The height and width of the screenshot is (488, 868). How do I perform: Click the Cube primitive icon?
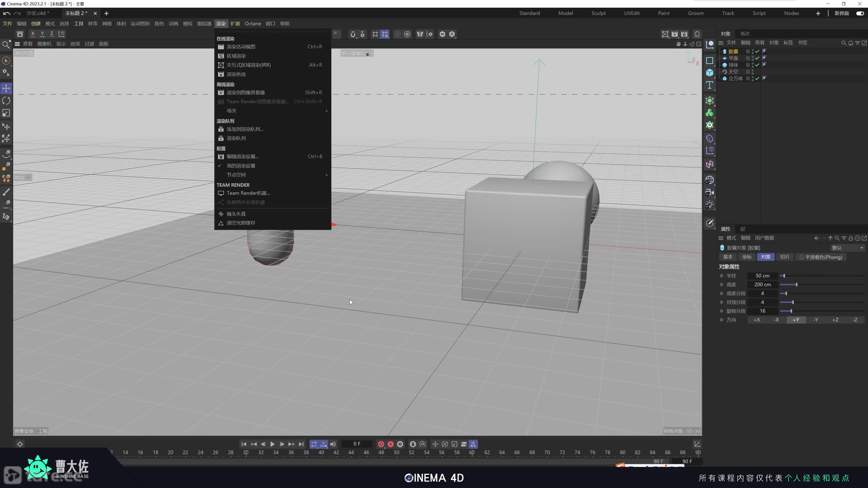click(710, 73)
